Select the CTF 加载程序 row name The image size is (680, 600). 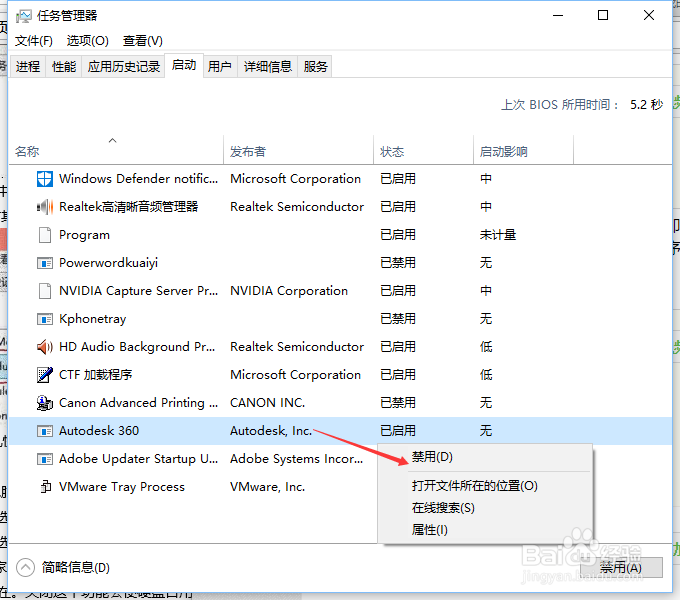click(x=95, y=375)
